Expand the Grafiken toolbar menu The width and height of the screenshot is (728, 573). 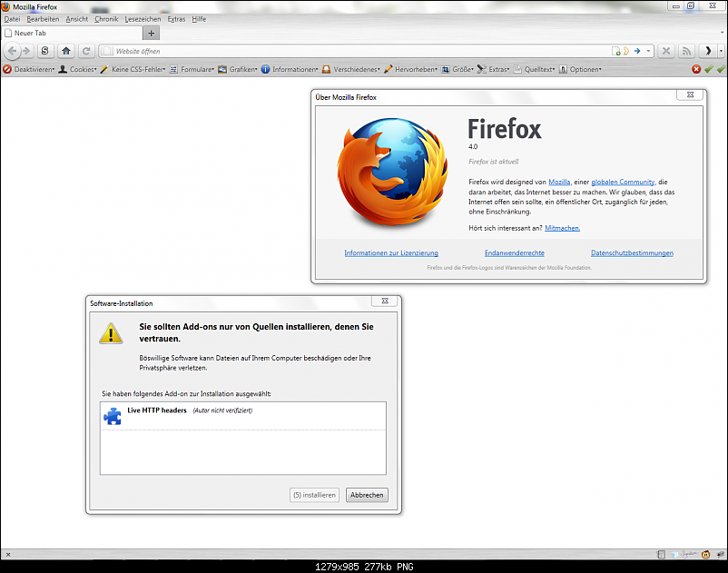coord(238,69)
